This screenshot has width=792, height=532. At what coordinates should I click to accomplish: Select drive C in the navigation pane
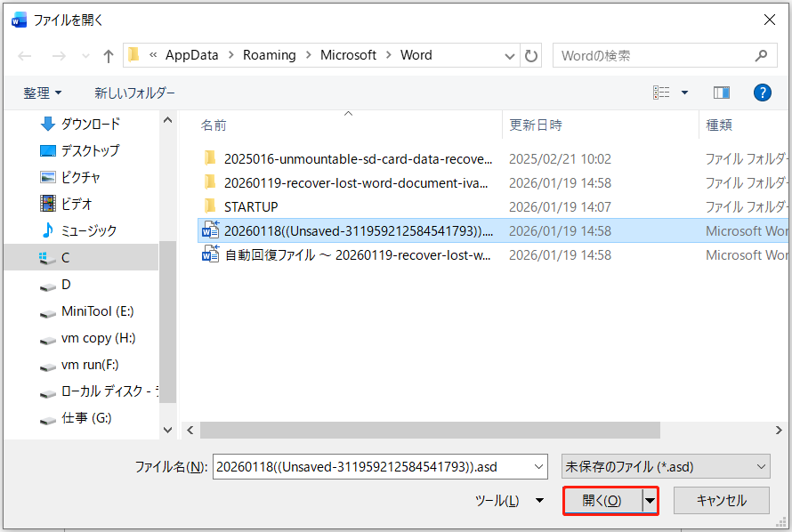pyautogui.click(x=81, y=257)
